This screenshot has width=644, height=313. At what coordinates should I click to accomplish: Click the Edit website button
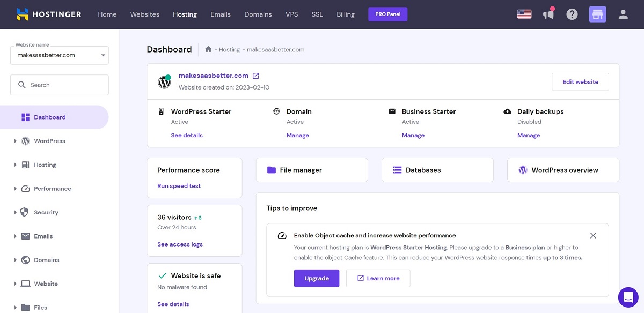click(580, 82)
